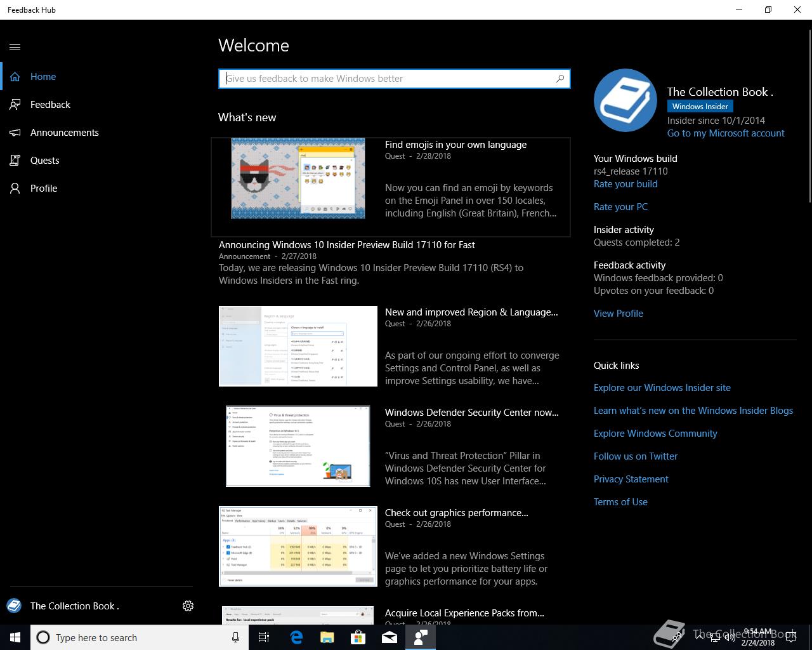This screenshot has width=812, height=650.
Task: Click the Quests icon in sidebar
Action: [15, 161]
